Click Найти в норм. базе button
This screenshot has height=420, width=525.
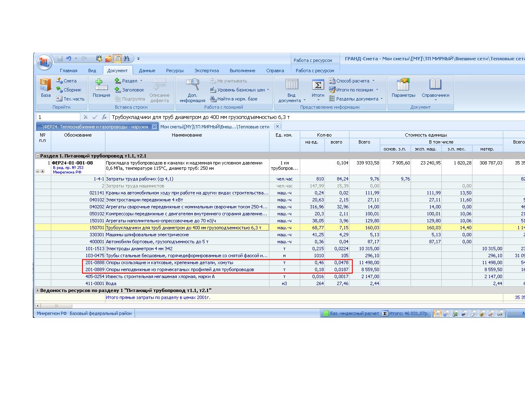click(x=234, y=99)
